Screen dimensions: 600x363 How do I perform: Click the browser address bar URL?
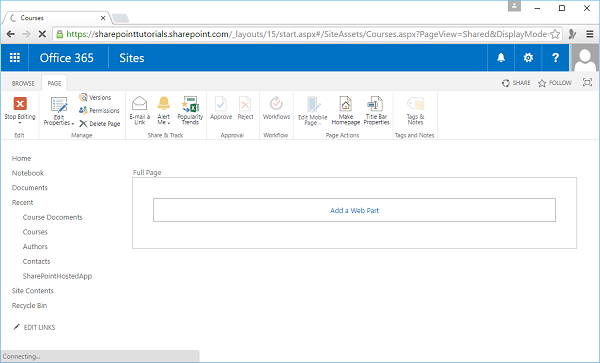click(x=307, y=34)
